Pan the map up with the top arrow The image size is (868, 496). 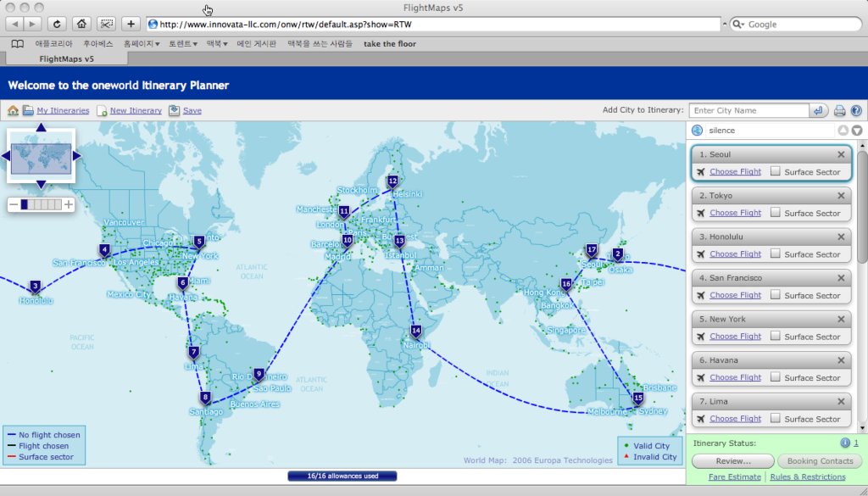click(41, 127)
